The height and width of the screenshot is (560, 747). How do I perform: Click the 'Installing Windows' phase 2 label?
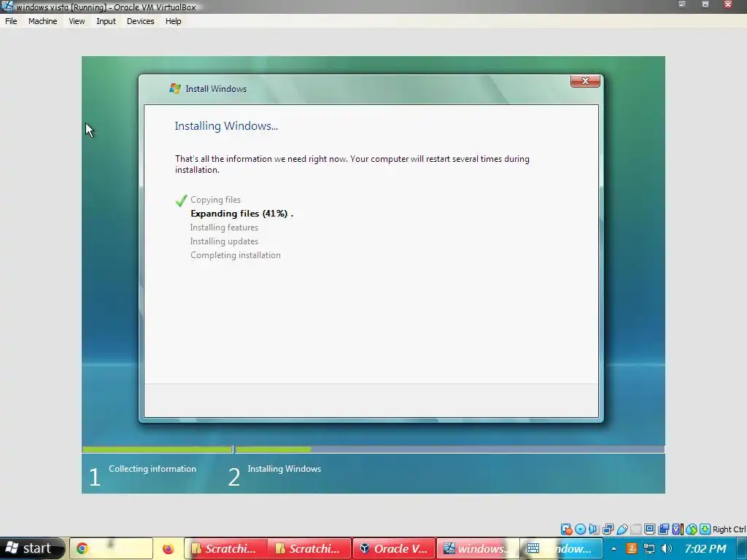[x=284, y=469]
